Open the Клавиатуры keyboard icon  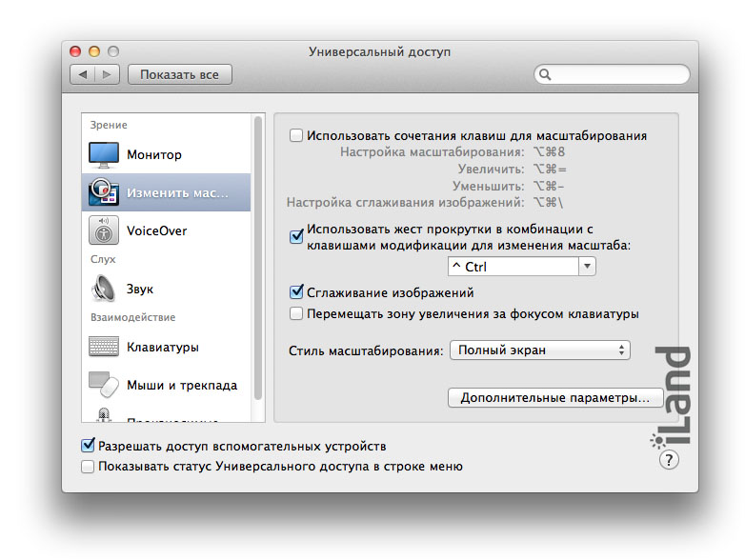pos(103,347)
